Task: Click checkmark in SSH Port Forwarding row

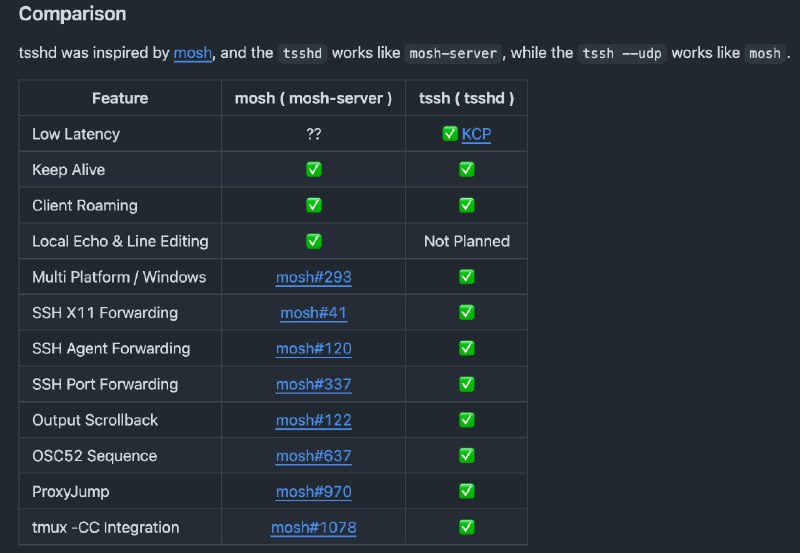Action: pyautogui.click(x=467, y=384)
